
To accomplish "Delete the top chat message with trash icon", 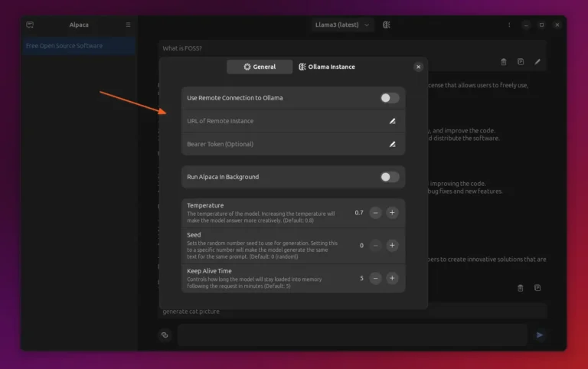I will (504, 61).
